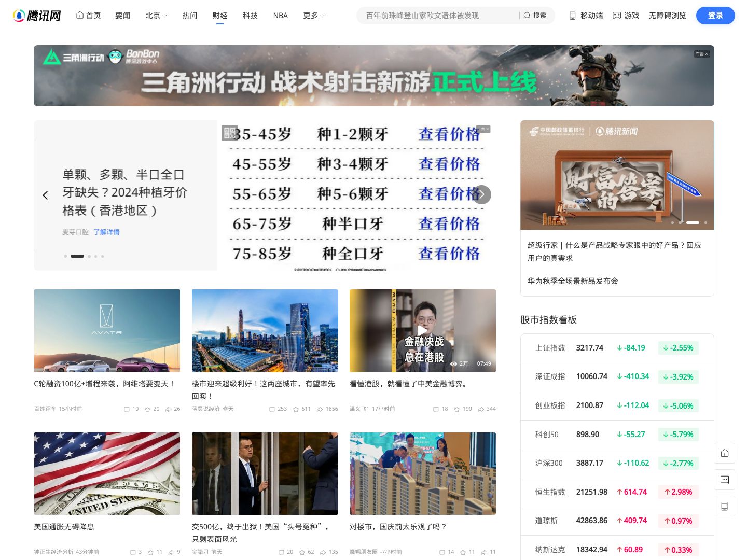The image size is (747, 560).
Task: Click star icon showing 511
Action: (x=296, y=409)
